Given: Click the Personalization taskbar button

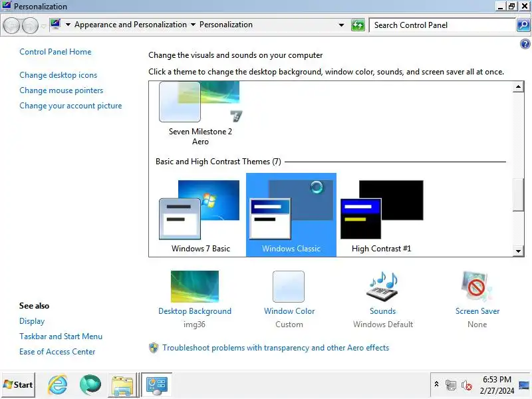Looking at the screenshot, I should coord(156,385).
